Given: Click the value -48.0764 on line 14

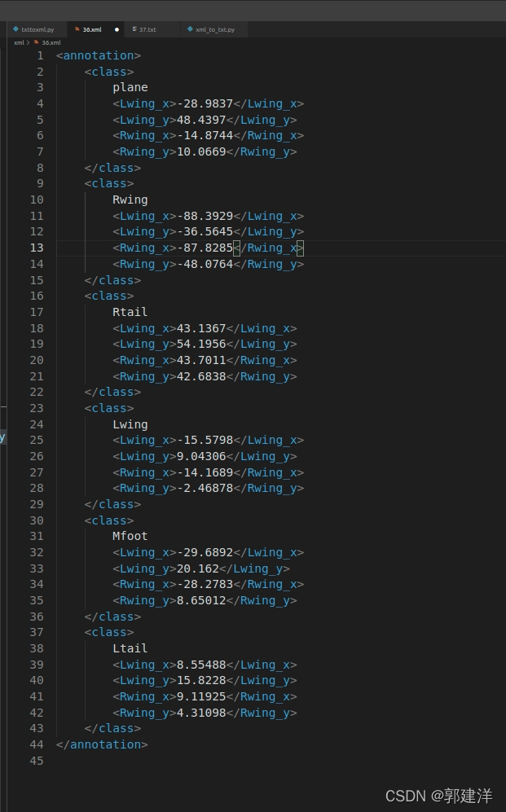Looking at the screenshot, I should click(205, 264).
